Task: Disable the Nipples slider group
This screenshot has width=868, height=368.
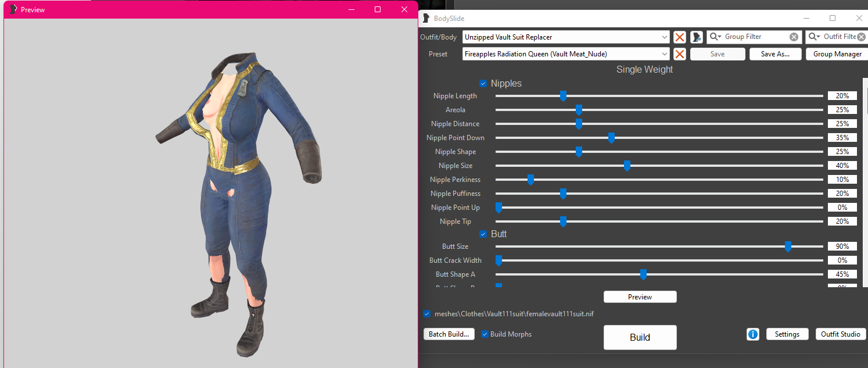Action: tap(483, 83)
